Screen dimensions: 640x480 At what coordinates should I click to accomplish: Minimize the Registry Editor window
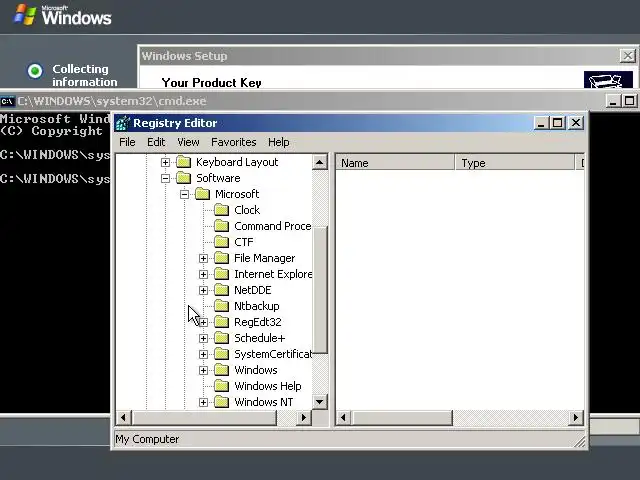[x=541, y=123]
